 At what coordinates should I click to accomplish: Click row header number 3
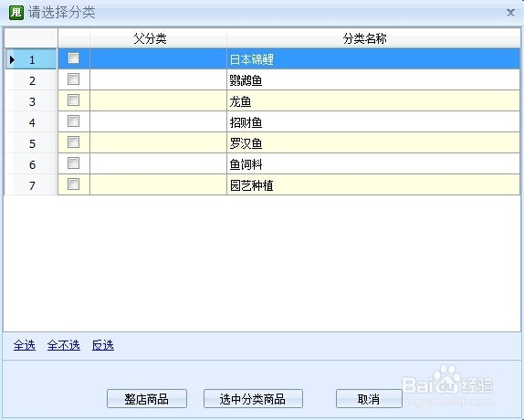click(x=31, y=101)
